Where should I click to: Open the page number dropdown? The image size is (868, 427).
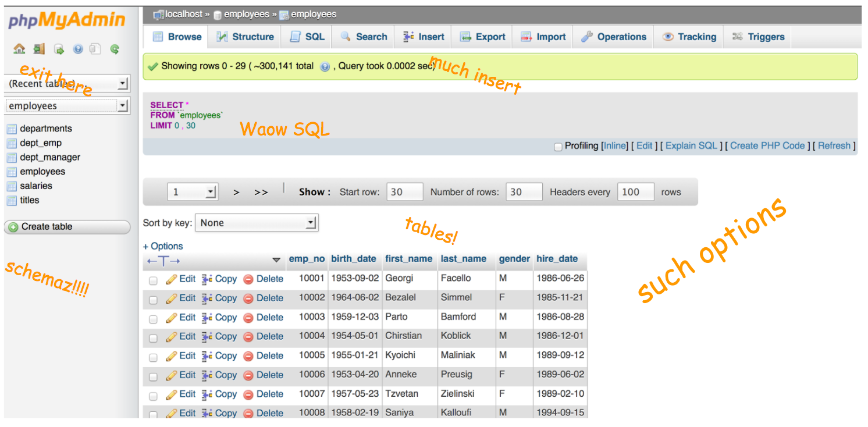point(193,192)
